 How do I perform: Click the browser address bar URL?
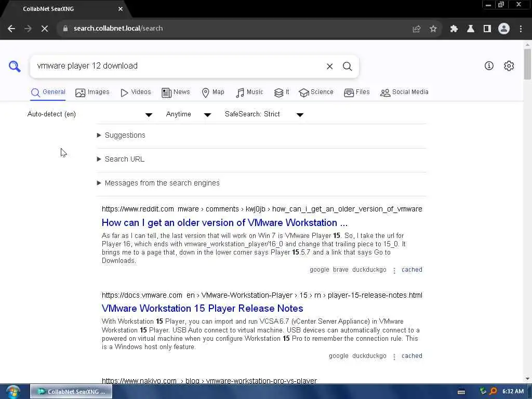pyautogui.click(x=118, y=29)
